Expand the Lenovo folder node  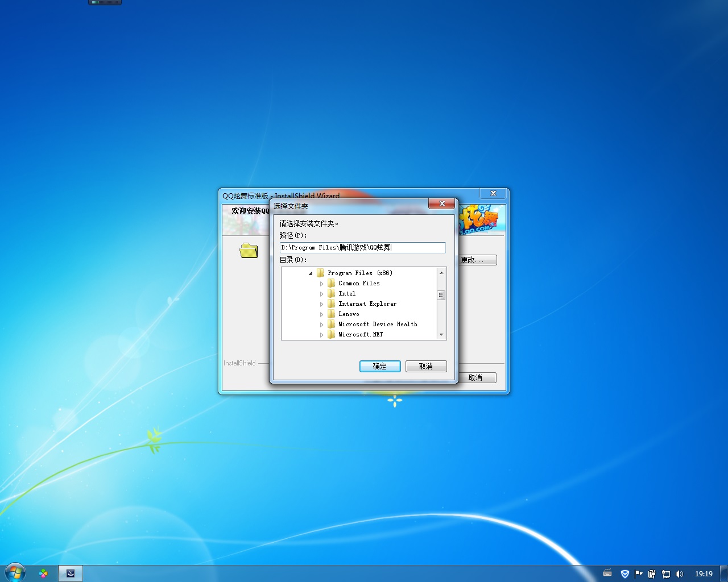[x=321, y=314]
